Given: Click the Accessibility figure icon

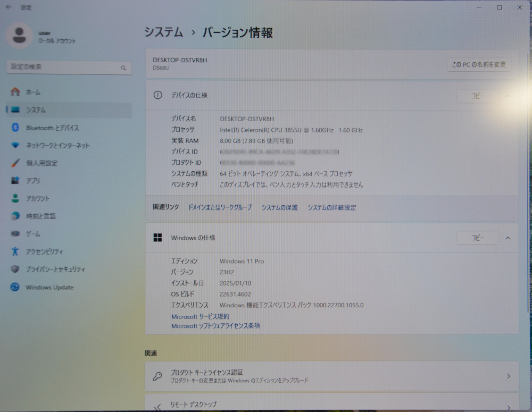Looking at the screenshot, I should tap(15, 251).
